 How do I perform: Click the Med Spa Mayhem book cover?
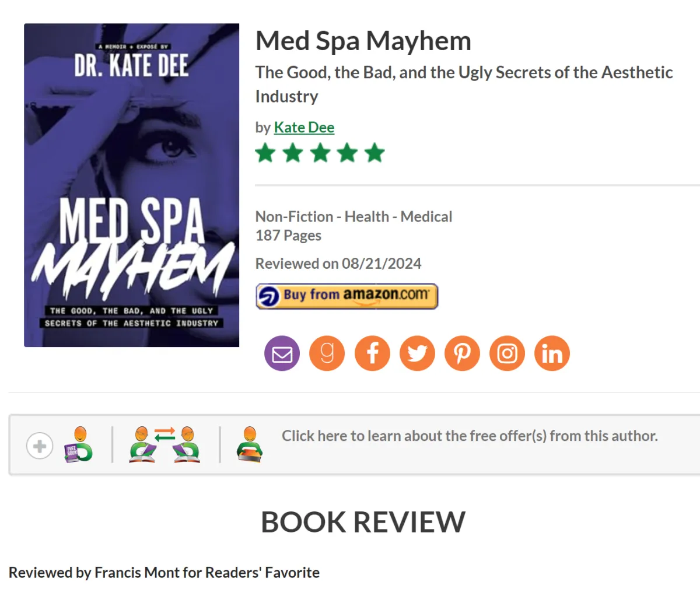pyautogui.click(x=131, y=185)
